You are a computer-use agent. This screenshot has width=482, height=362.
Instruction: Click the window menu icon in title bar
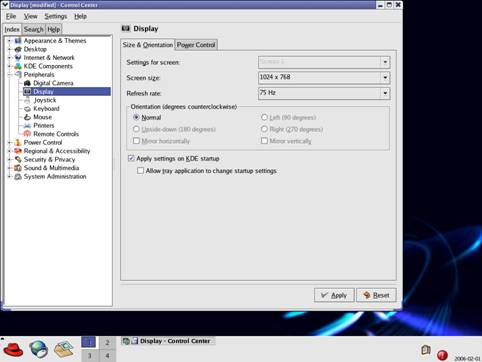[x=5, y=5]
